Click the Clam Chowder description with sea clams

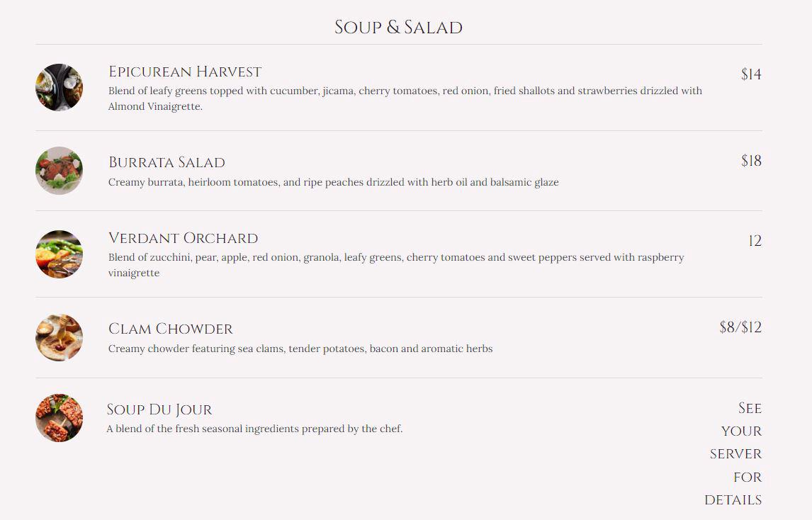click(x=300, y=349)
